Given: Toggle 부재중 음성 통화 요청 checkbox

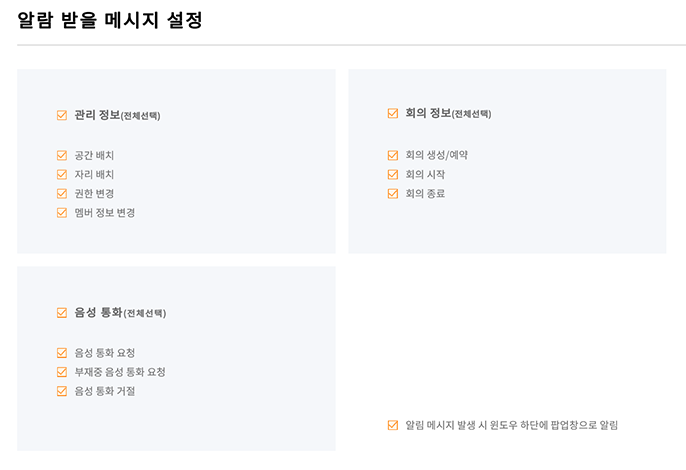Looking at the screenshot, I should 62,372.
